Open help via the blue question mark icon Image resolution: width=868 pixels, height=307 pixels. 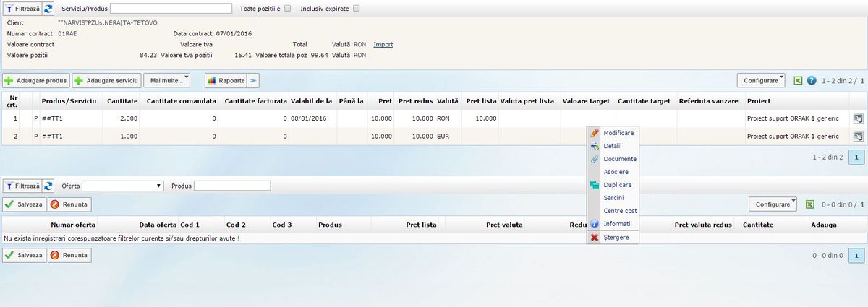pyautogui.click(x=812, y=80)
